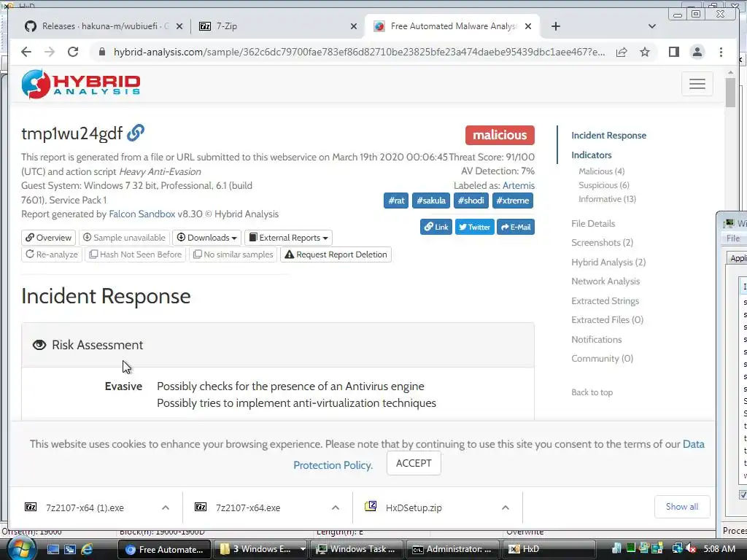Open the Chrome profile menu
This screenshot has width=747, height=560.
pyautogui.click(x=697, y=52)
